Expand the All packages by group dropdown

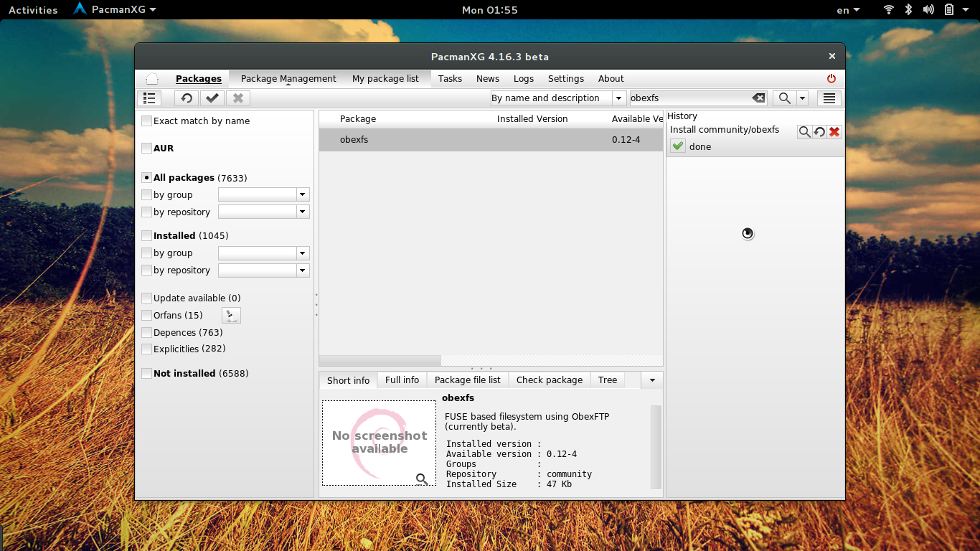click(x=303, y=194)
